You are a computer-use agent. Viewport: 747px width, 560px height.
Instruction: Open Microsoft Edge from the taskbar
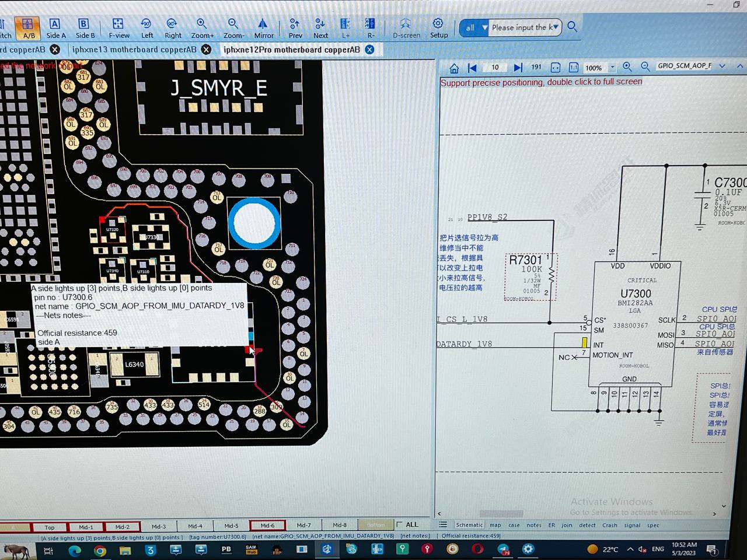pos(75,549)
